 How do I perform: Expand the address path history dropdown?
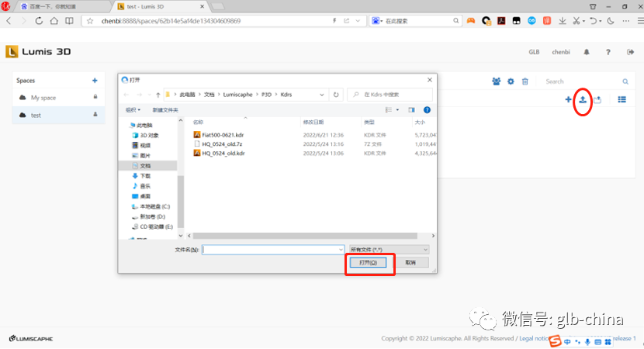point(321,95)
